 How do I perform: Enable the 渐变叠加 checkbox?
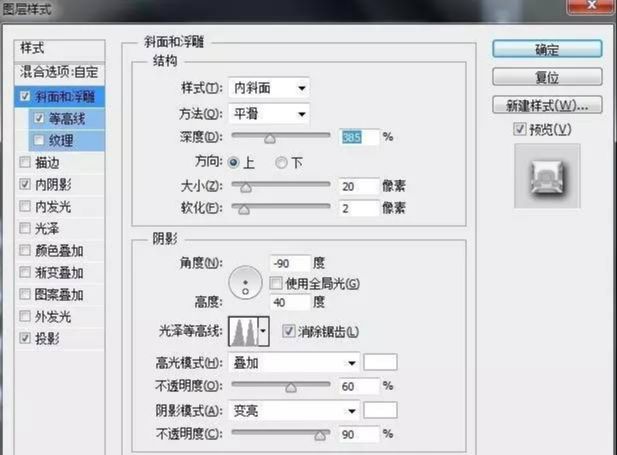[25, 272]
